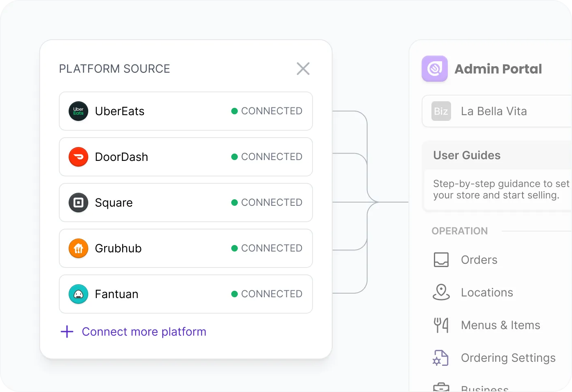The width and height of the screenshot is (572, 392).
Task: Click DoorDash CONNECTED status
Action: point(267,157)
